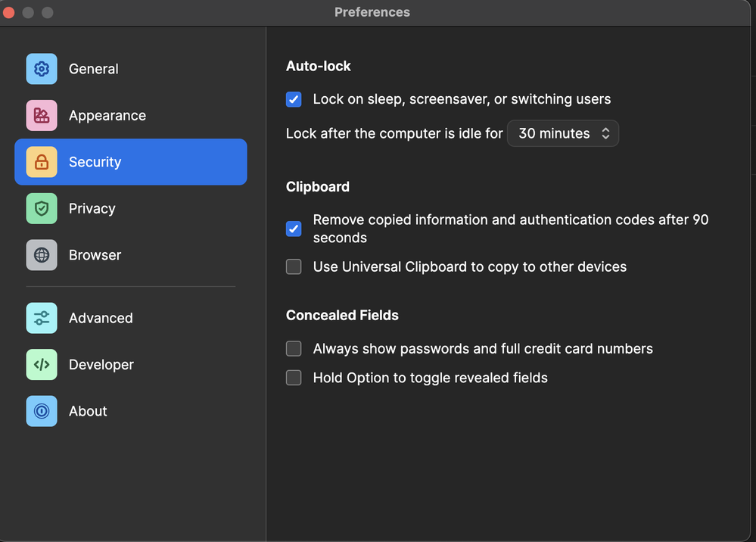
Task: Switch to the Privacy preferences section
Action: pyautogui.click(x=92, y=209)
